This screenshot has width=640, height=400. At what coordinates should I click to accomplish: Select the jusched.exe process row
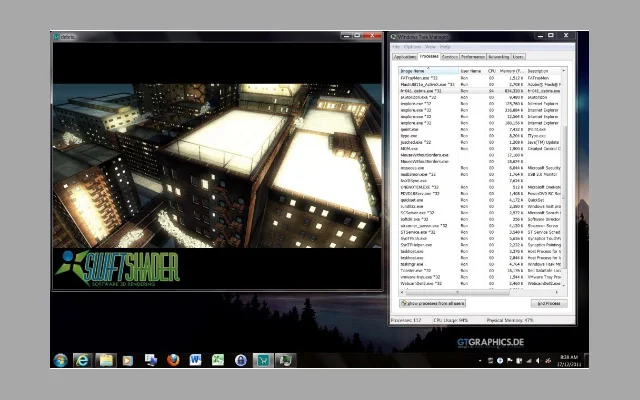click(480, 142)
